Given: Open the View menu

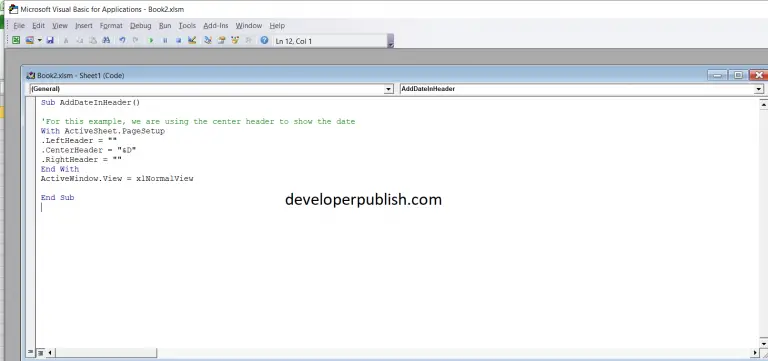Looking at the screenshot, I should (x=60, y=25).
